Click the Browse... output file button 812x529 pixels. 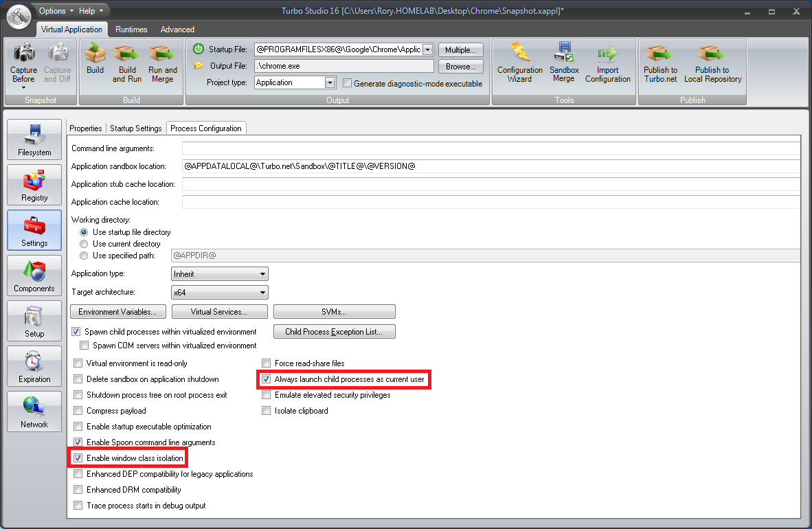pos(460,67)
